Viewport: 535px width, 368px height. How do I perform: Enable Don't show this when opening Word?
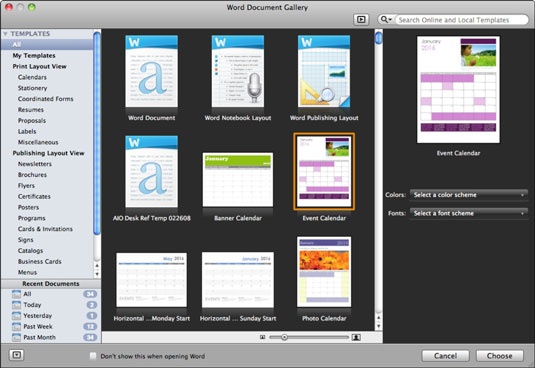point(93,356)
